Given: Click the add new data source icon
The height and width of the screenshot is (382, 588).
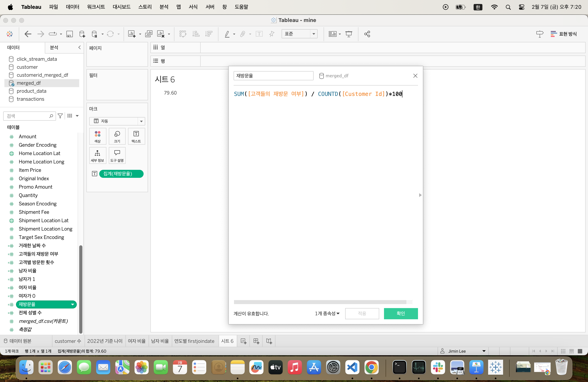Looking at the screenshot, I should [82, 34].
